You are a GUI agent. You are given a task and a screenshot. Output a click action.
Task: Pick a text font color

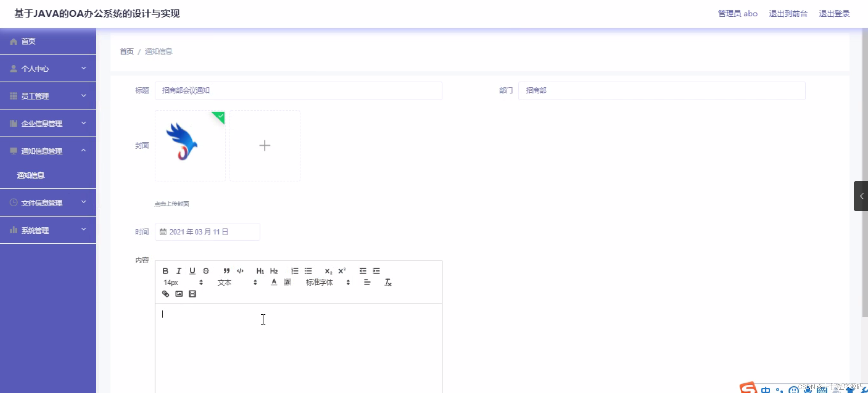pyautogui.click(x=274, y=282)
